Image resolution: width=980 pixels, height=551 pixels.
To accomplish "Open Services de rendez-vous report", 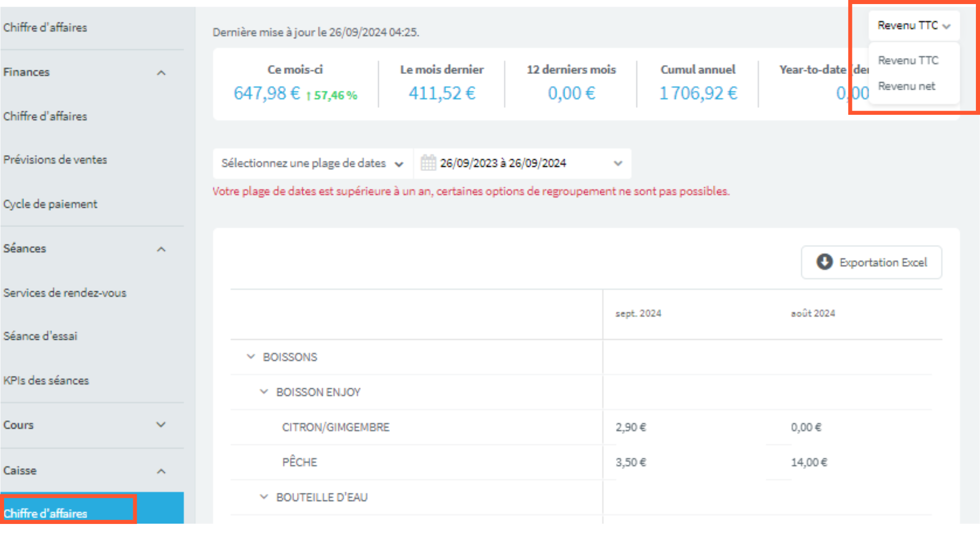I will pos(65,293).
